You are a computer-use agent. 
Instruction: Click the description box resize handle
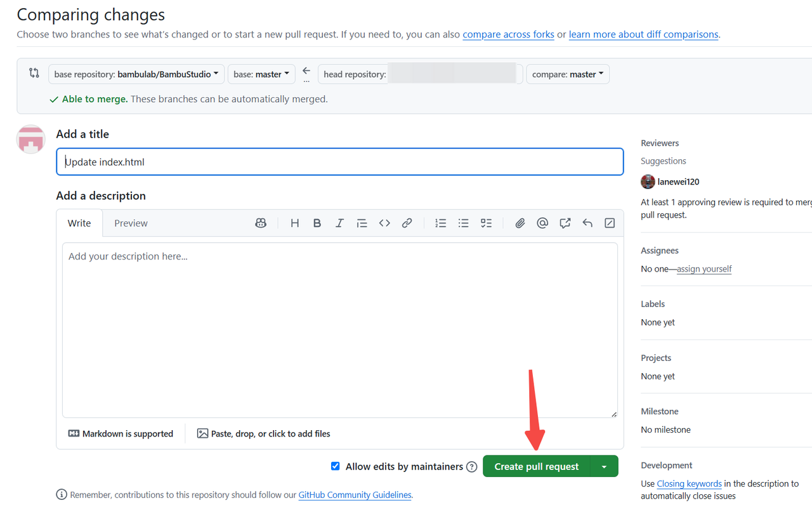click(613, 414)
